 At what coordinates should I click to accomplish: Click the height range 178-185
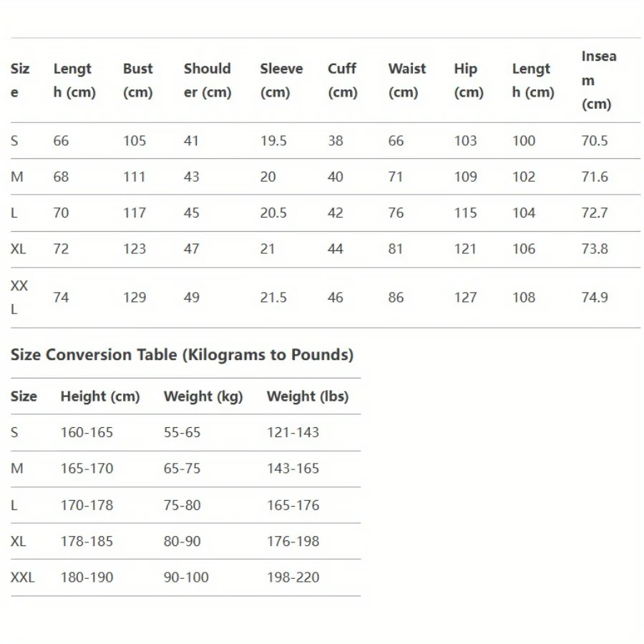pos(87,542)
